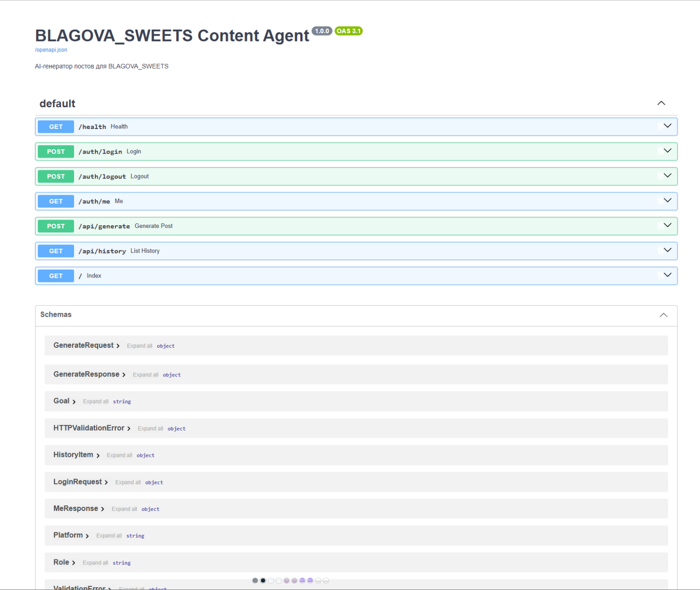Expand the GenerateRequest schema arrow

tap(118, 346)
